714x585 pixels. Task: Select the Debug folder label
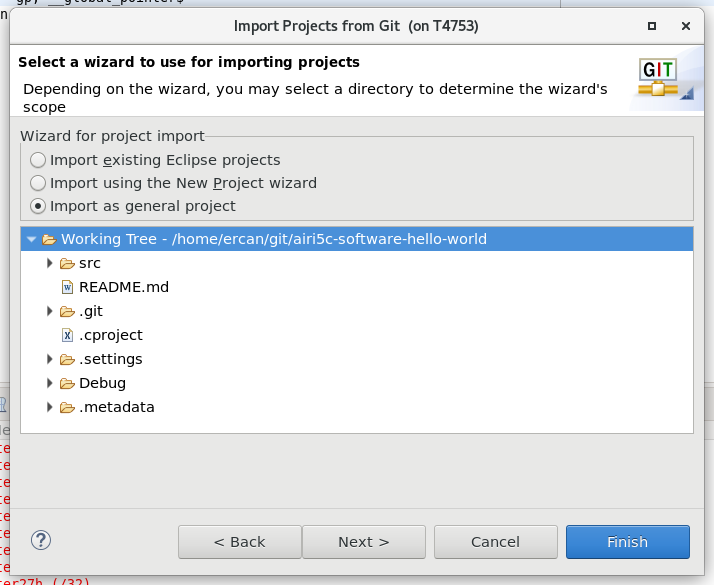(102, 383)
